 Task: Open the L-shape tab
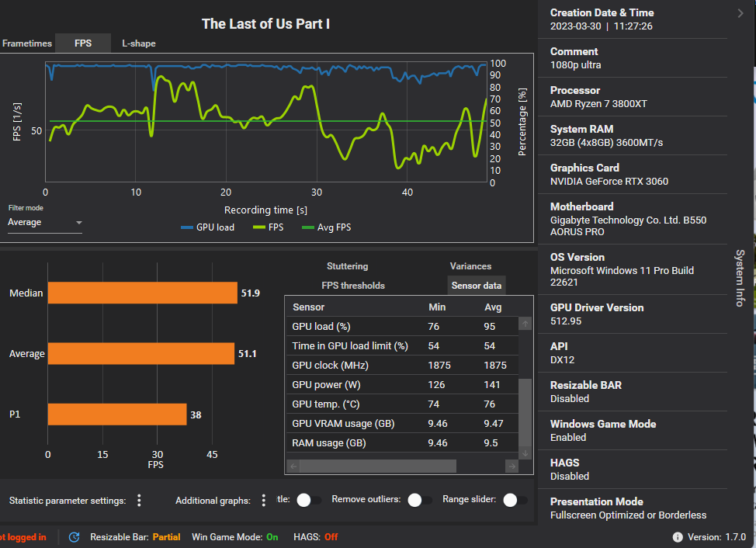[139, 43]
